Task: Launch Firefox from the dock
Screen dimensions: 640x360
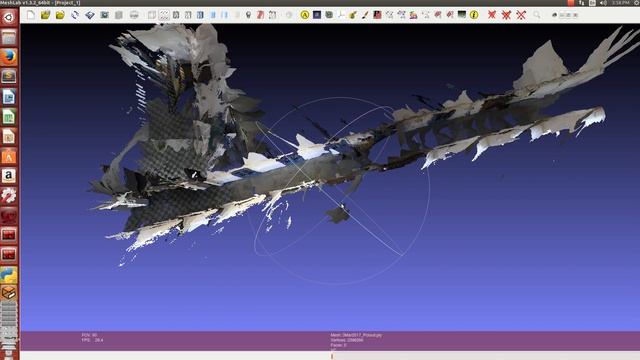Action: click(9, 57)
